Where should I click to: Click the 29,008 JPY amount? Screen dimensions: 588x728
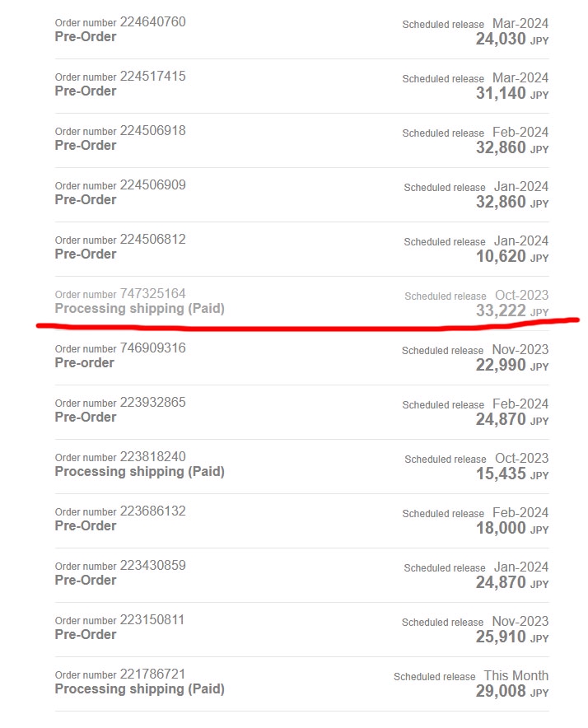click(x=512, y=691)
